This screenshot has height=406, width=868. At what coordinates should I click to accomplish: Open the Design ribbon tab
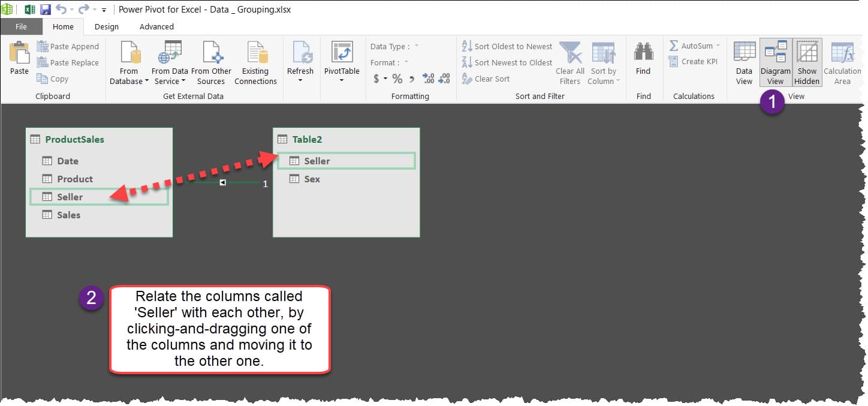(x=107, y=27)
